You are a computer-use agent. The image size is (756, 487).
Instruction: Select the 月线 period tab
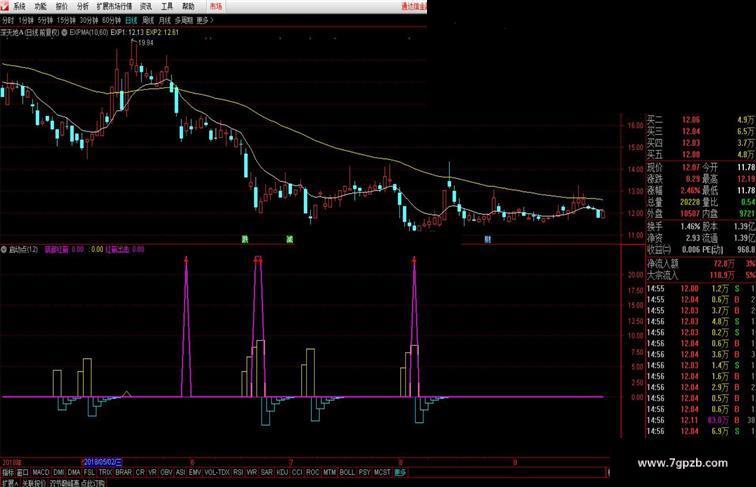click(x=165, y=20)
